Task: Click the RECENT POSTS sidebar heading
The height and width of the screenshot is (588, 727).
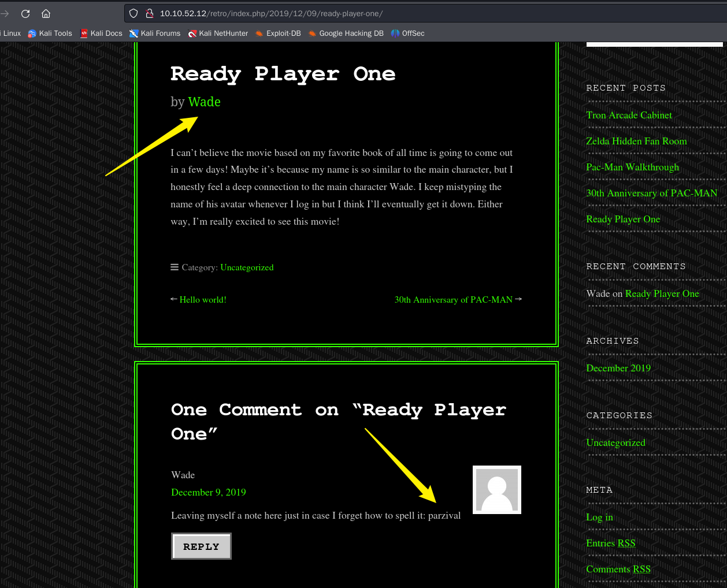Action: pos(626,88)
